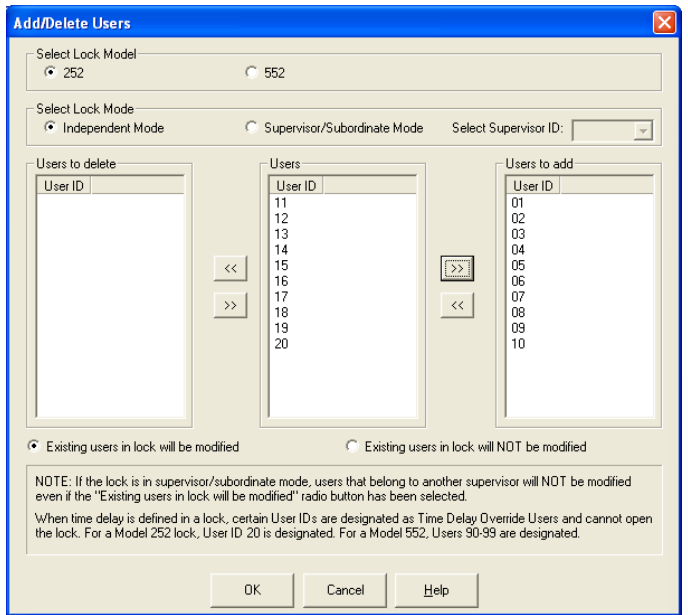Select user 07 in Users to add
The width and height of the screenshot is (688, 615).
[x=518, y=297]
